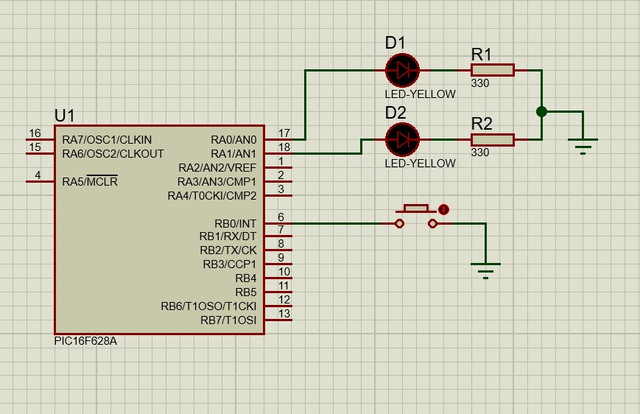Click the RA4/T0CKI/CMP2 pin label
The image size is (640, 414).
[212, 196]
